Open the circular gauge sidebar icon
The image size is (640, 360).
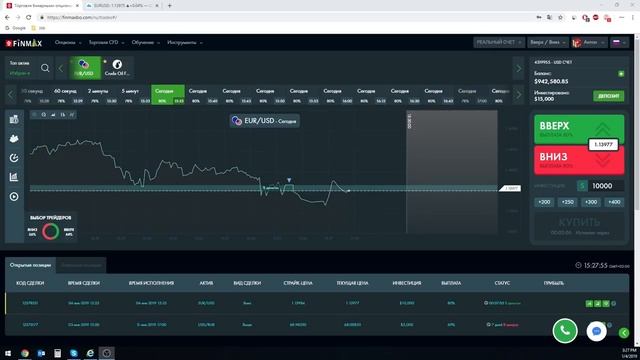pyautogui.click(x=14, y=158)
